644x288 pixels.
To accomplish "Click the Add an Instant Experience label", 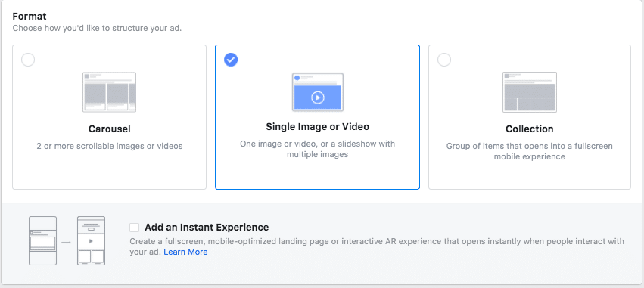I will 207,228.
